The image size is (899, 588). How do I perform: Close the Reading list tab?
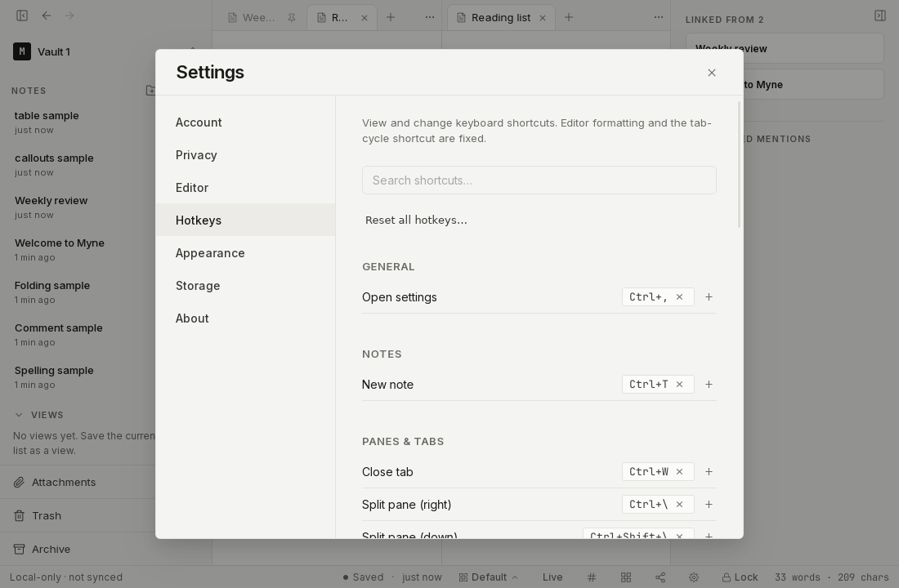click(543, 18)
